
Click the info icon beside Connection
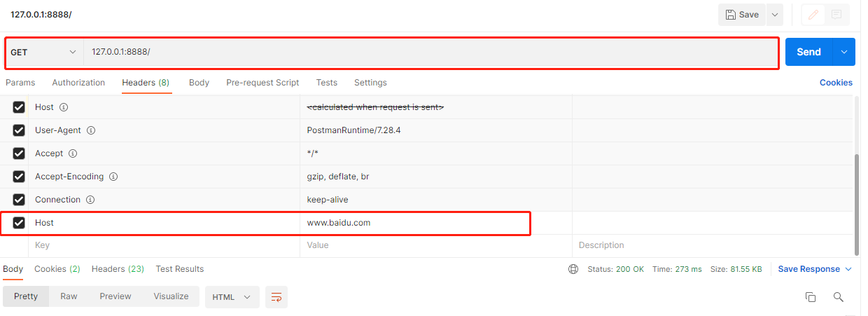90,200
